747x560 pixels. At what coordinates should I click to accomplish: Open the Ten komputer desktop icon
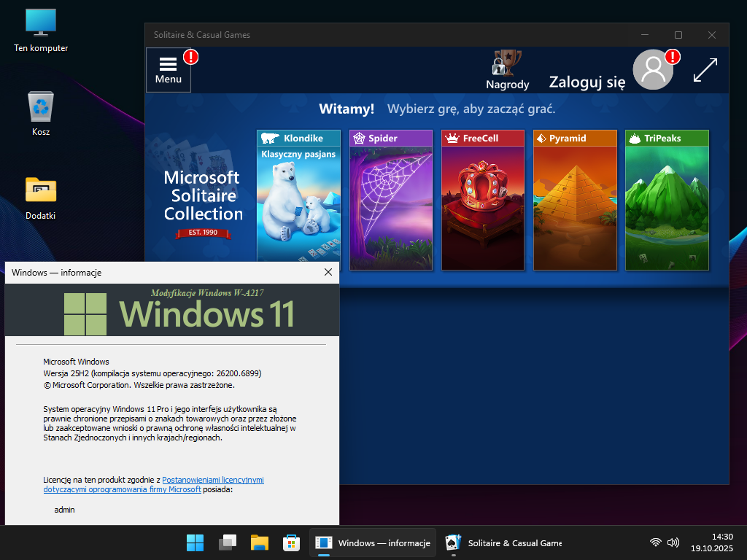click(41, 29)
